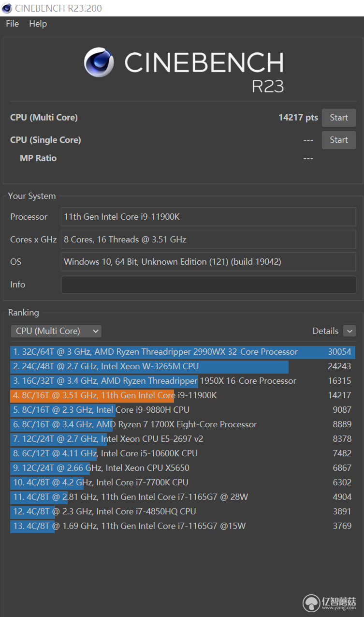Select ranking row Xeon E5-2697 v2
The width and height of the screenshot is (364, 617).
(183, 439)
